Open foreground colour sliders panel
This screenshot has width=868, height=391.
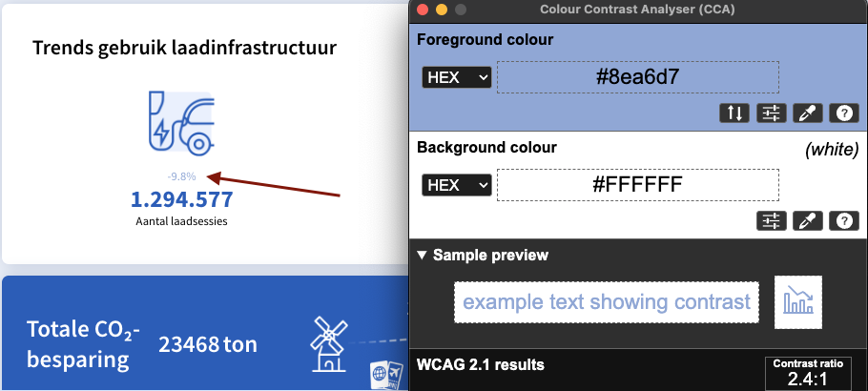pos(771,113)
